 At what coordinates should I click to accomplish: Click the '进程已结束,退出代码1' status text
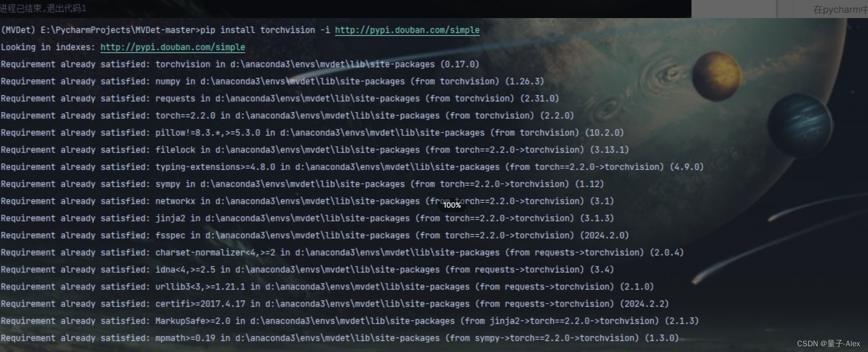[43, 8]
